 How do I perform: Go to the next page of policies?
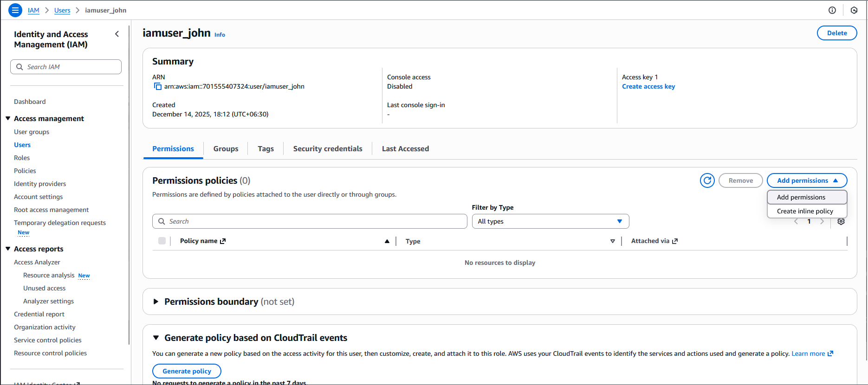[x=822, y=221]
